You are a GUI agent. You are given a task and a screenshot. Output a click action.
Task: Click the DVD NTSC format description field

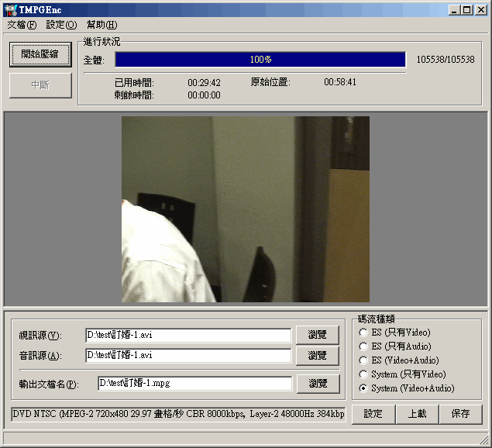178,415
